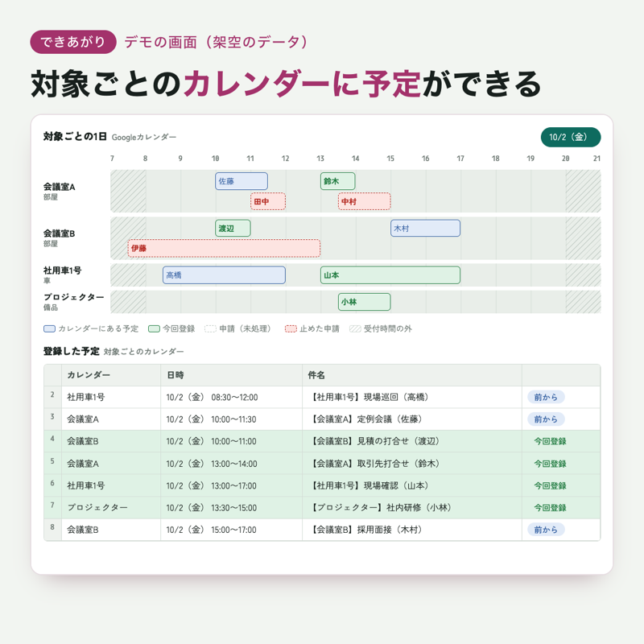
Task: Select the 小林 projector event
Action: pyautogui.click(x=365, y=302)
